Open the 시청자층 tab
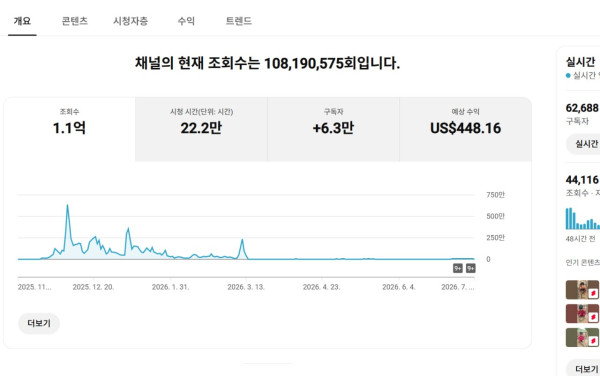Image resolution: width=600 pixels, height=376 pixels. (x=130, y=21)
